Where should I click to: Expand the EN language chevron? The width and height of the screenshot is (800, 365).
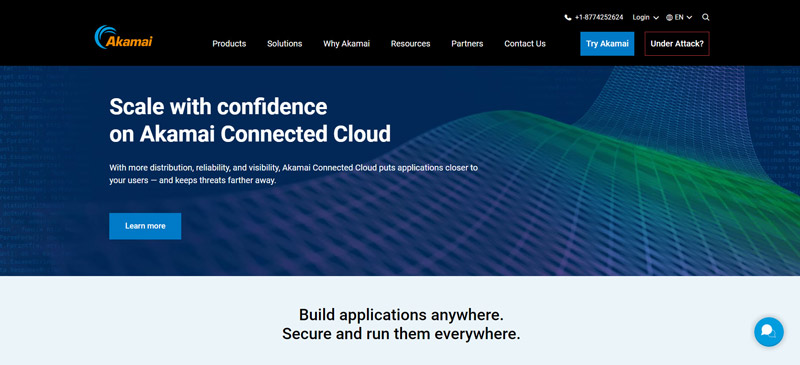(x=689, y=17)
